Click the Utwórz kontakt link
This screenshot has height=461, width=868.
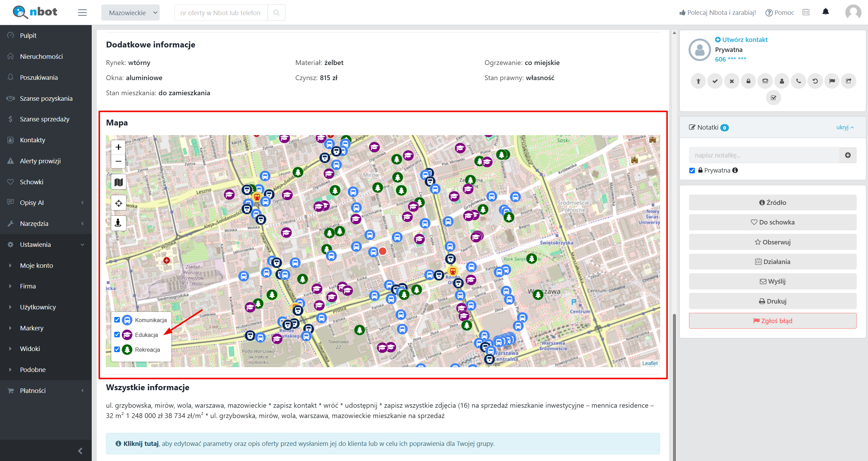click(741, 40)
